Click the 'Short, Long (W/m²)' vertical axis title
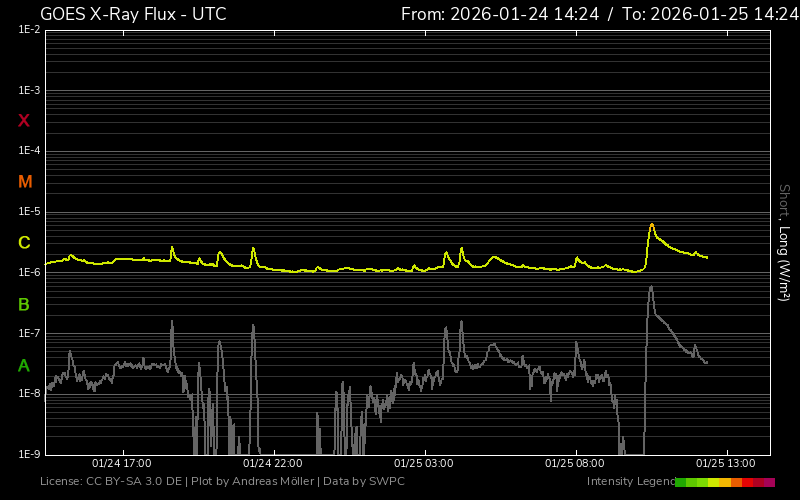The height and width of the screenshot is (500, 800). pos(784,243)
